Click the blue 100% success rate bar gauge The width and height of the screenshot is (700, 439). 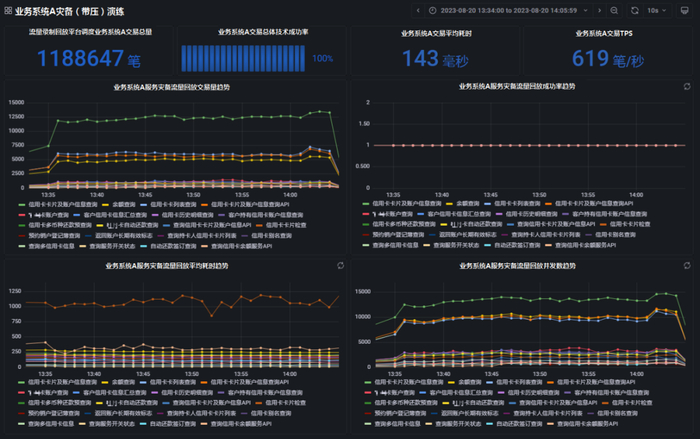(x=243, y=58)
